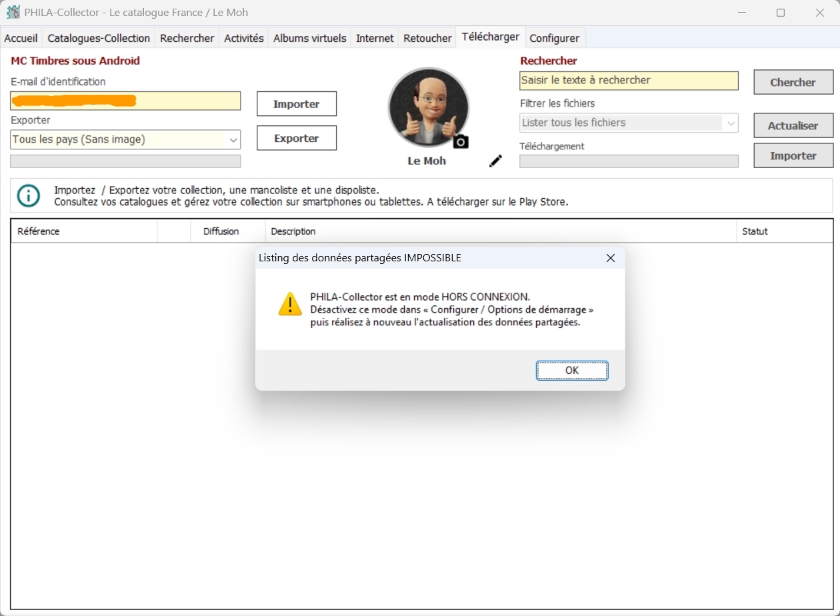Open the Configurer tab
840x616 pixels.
pos(555,38)
